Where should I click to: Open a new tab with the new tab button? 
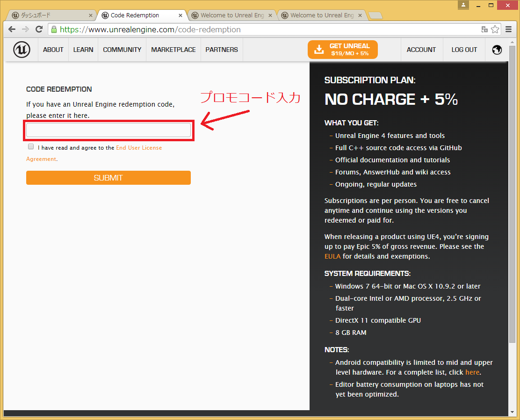pyautogui.click(x=376, y=15)
